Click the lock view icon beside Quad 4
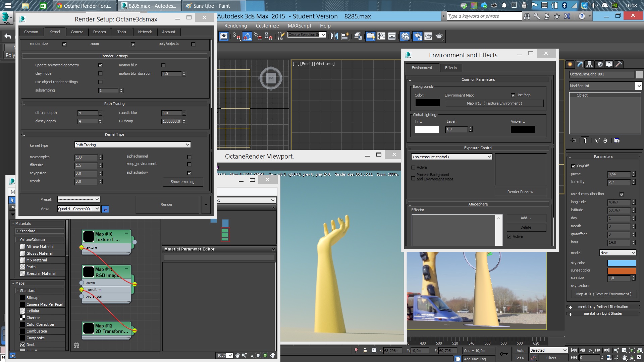 105,209
